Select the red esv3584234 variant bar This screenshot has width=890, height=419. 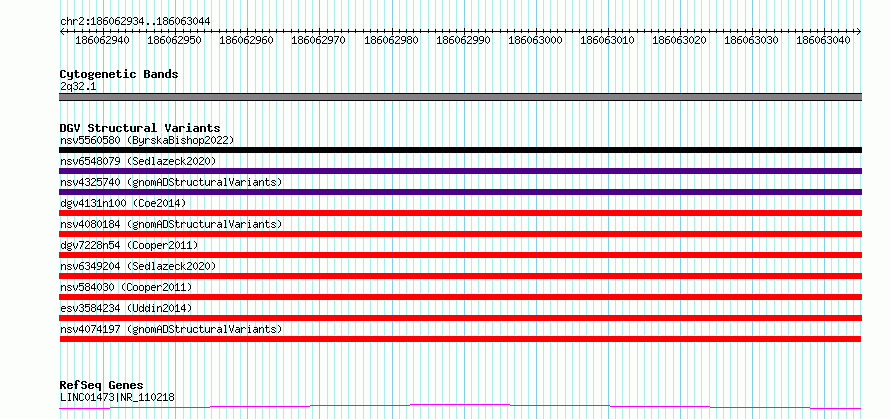pos(460,318)
